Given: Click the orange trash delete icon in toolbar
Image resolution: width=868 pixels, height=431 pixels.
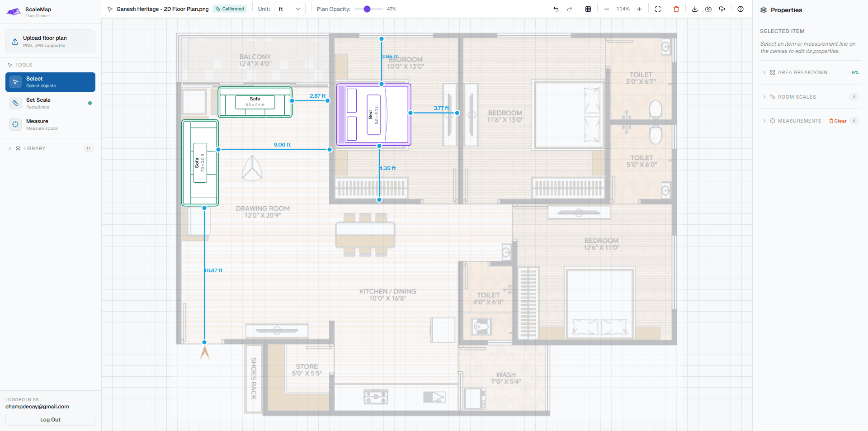Looking at the screenshot, I should click(x=676, y=9).
